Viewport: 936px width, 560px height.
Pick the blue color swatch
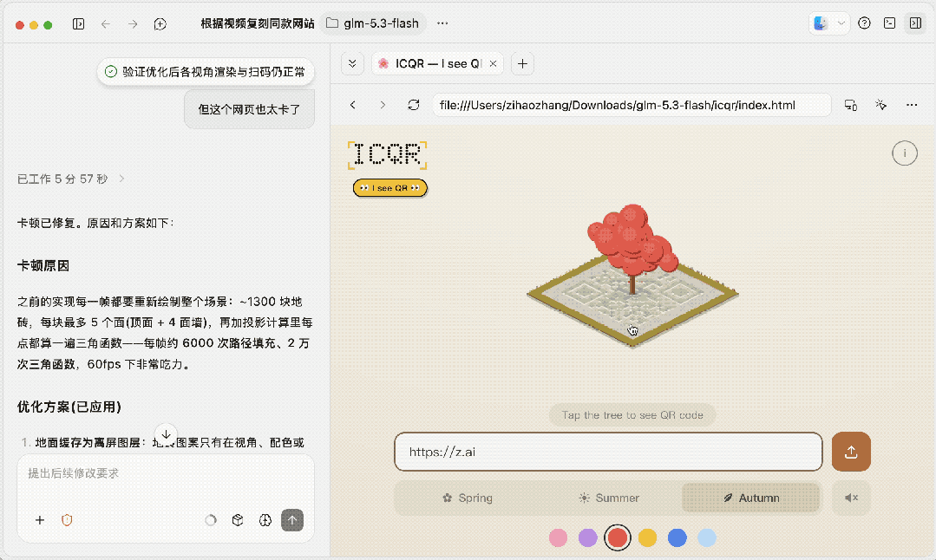tap(677, 538)
